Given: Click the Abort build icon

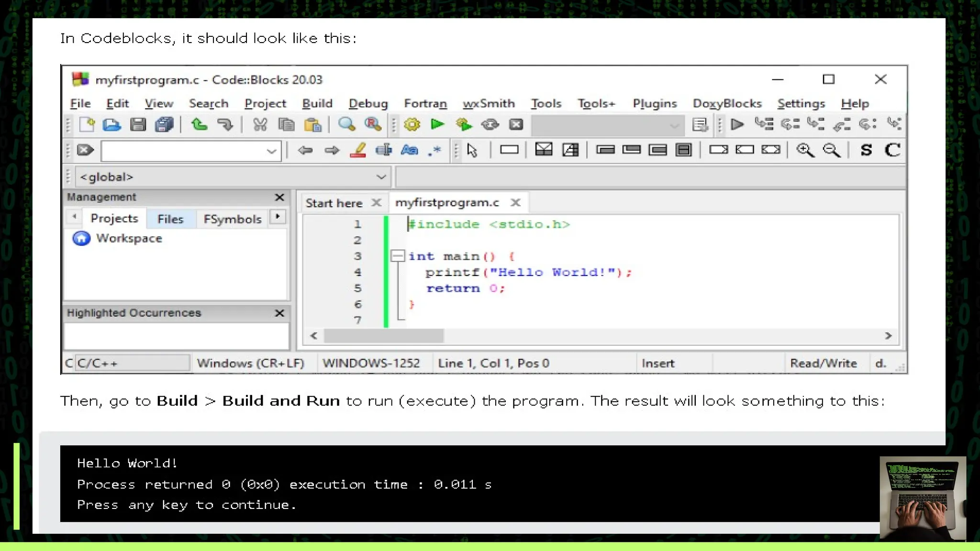Looking at the screenshot, I should 516,124.
